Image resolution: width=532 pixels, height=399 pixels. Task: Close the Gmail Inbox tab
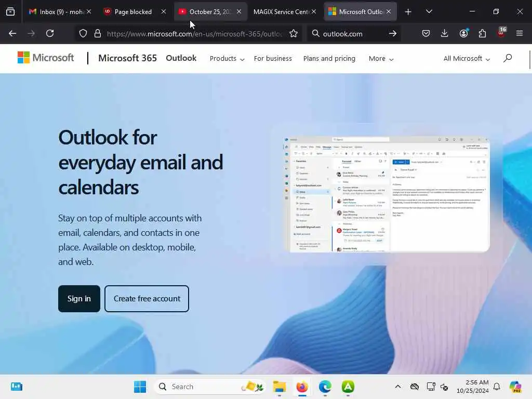[x=88, y=11]
